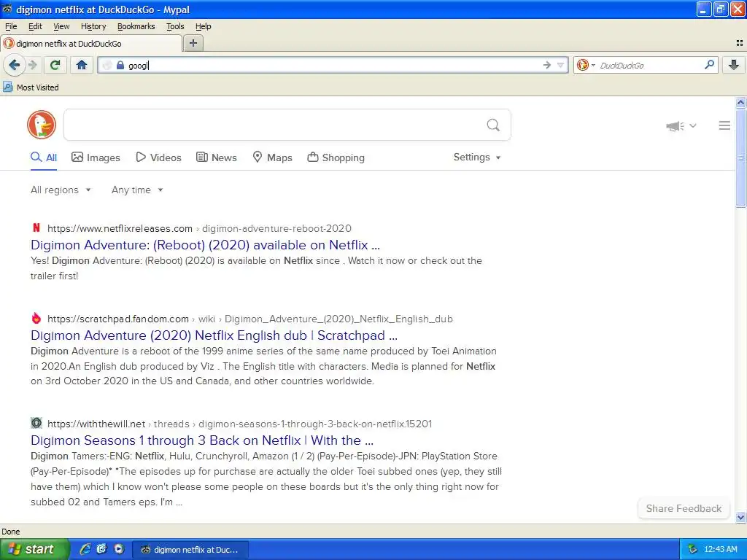Open the Tools menu
Viewport: 747px width, 560px height.
click(175, 26)
